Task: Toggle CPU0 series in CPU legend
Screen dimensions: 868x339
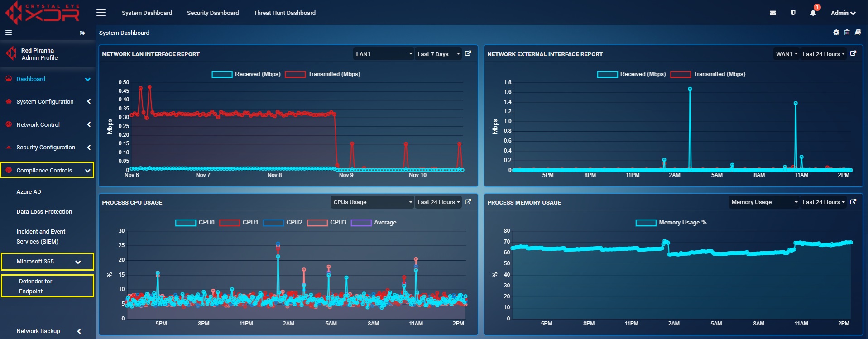Action: 195,223
